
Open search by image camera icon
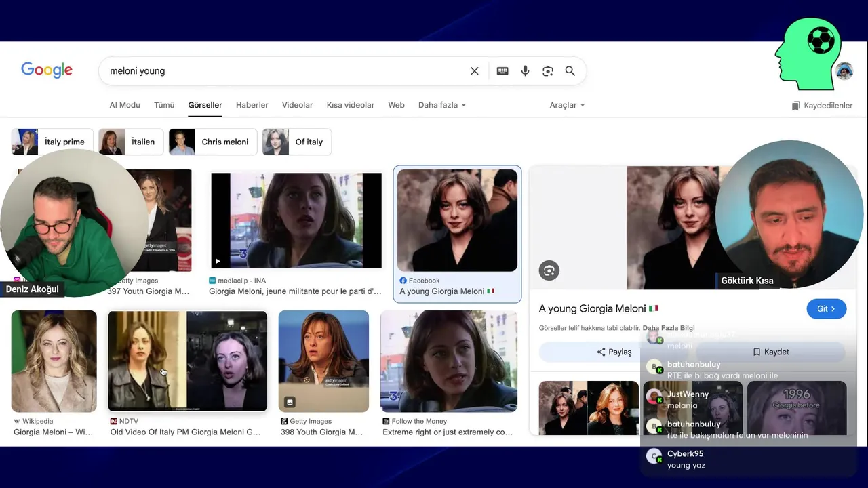pos(548,71)
